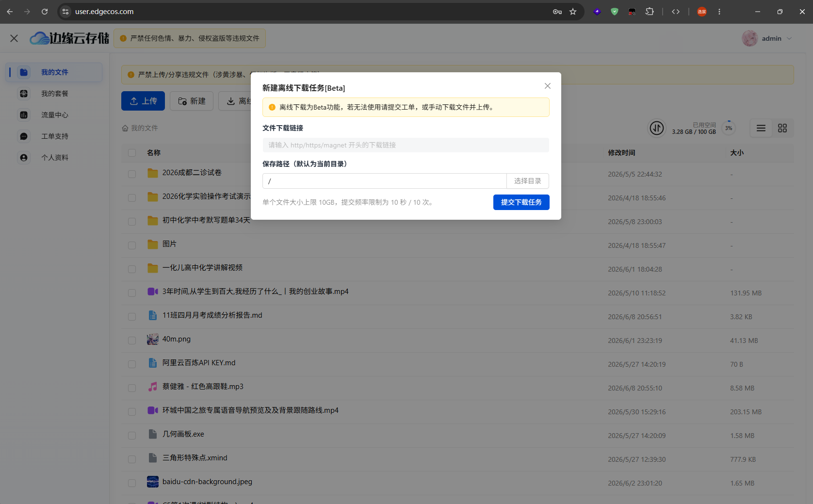
Task: Click the 3% storage usage ring
Action: (729, 128)
